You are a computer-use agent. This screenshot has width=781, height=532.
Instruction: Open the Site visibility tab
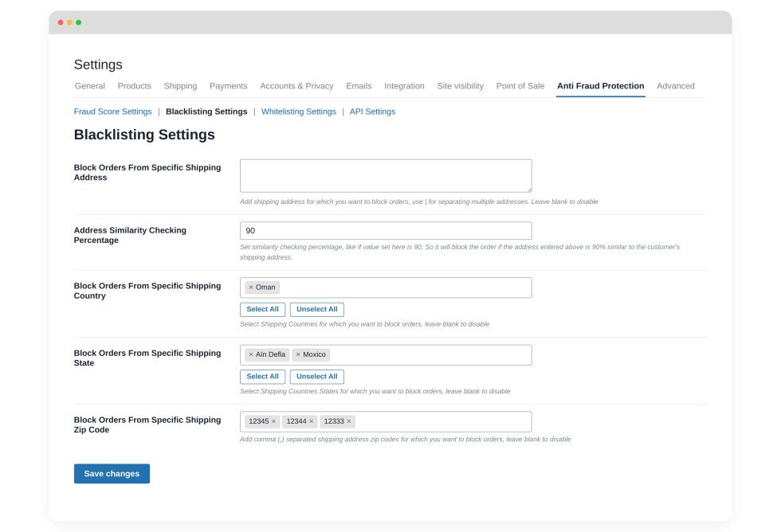pyautogui.click(x=461, y=86)
